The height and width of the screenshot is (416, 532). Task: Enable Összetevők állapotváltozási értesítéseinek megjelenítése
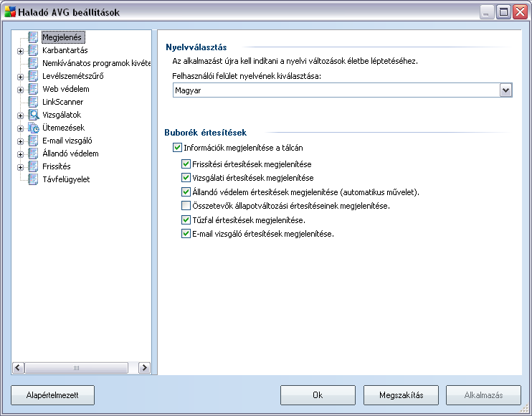tap(186, 205)
